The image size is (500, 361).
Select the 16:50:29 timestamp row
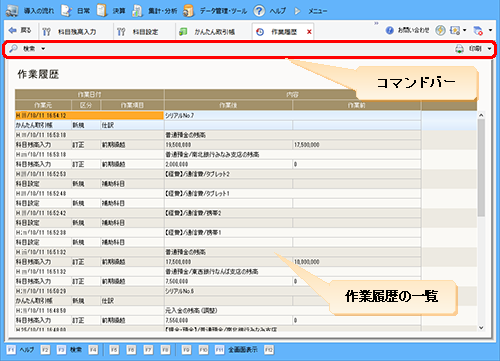tap(89, 291)
